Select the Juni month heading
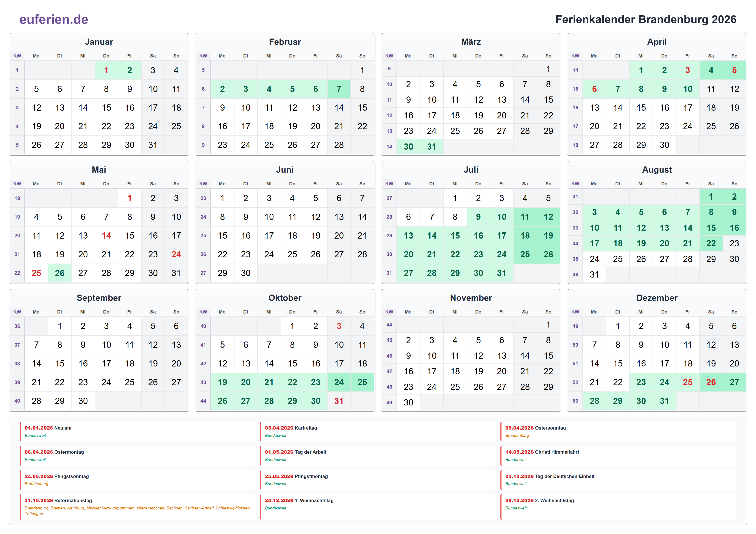This screenshot has height=534, width=756. tap(285, 170)
